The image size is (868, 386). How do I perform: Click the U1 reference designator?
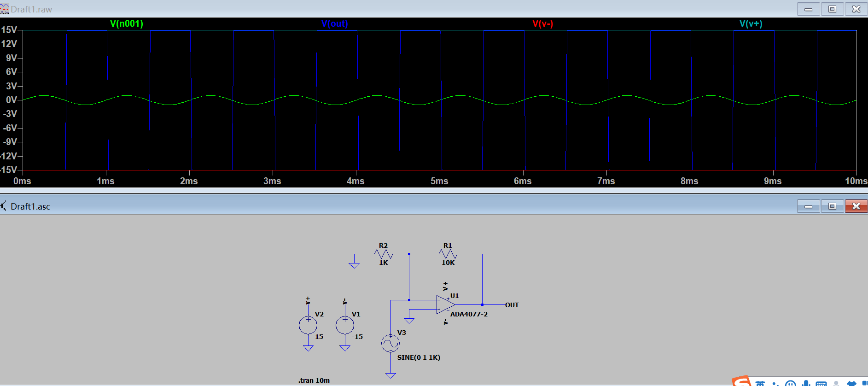tap(454, 296)
